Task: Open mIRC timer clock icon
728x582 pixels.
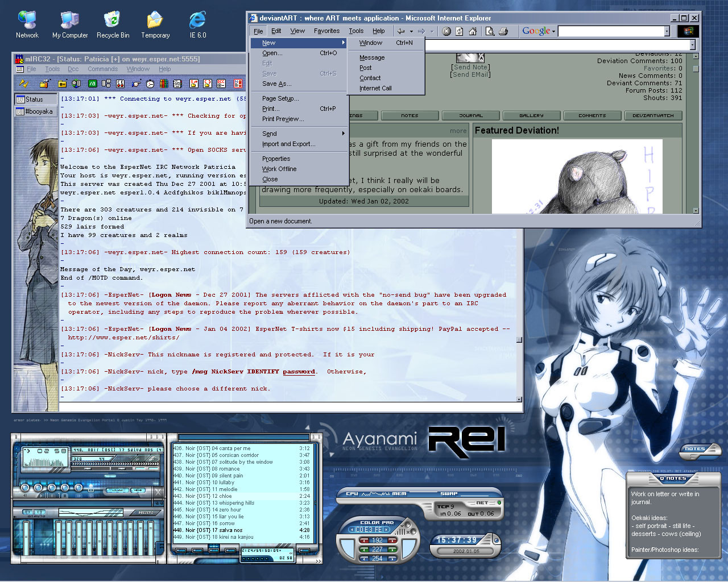Action: click(x=150, y=84)
